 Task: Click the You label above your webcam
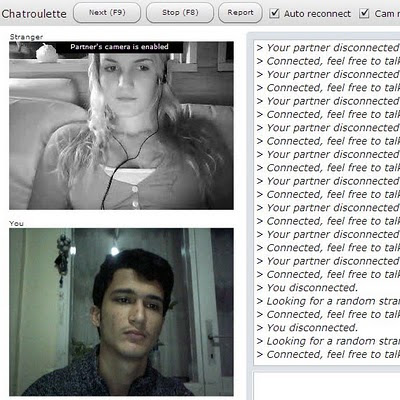(x=16, y=223)
